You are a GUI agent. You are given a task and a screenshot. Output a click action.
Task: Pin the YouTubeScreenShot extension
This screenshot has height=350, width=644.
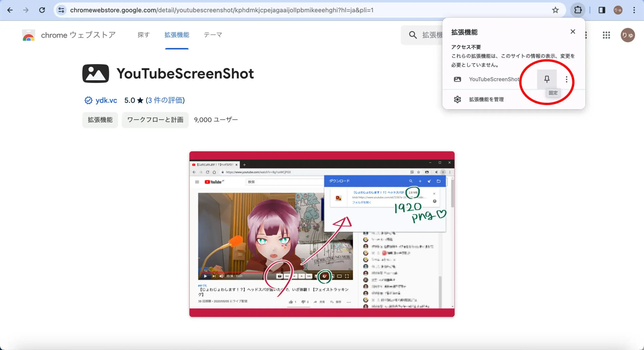tap(547, 79)
